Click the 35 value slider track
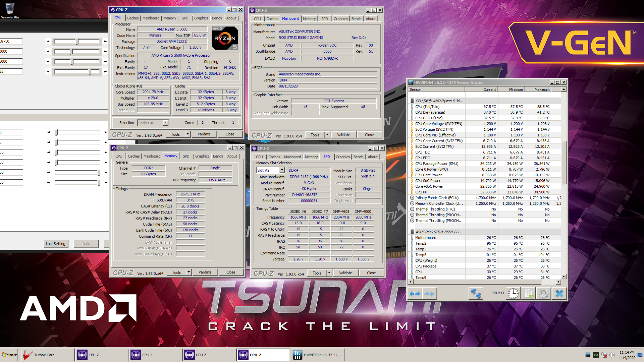Screen dimensions: 644x362 (x=77, y=72)
